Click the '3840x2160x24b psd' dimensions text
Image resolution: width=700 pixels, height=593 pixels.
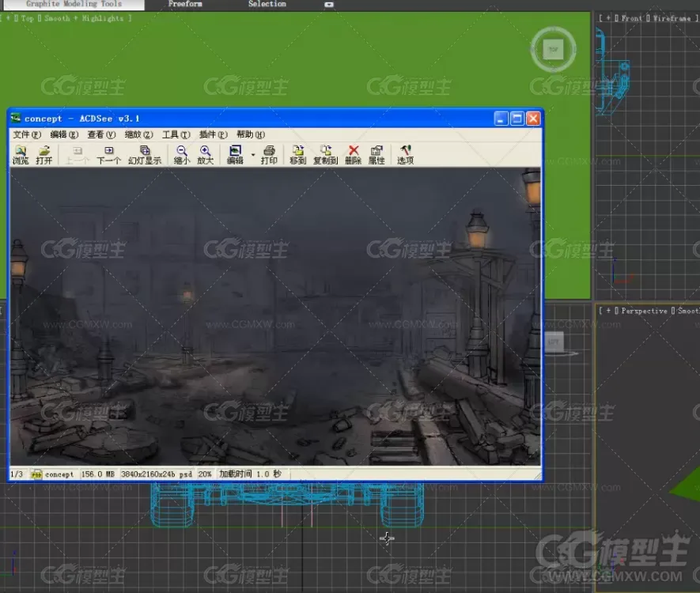click(157, 474)
